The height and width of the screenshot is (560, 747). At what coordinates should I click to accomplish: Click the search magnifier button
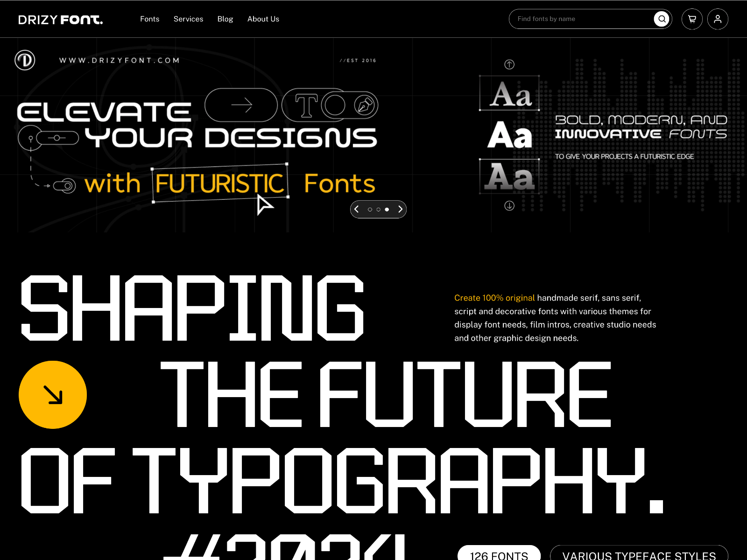pos(662,19)
